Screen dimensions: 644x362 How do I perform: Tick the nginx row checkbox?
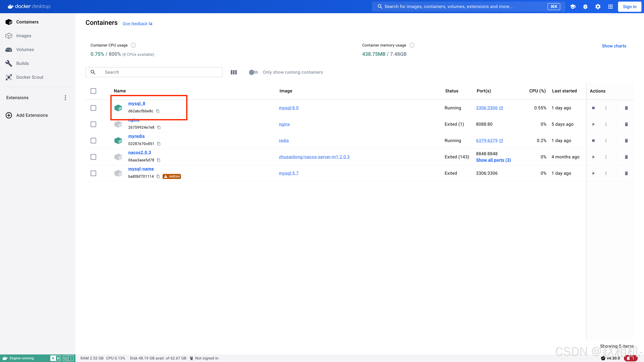click(x=93, y=124)
